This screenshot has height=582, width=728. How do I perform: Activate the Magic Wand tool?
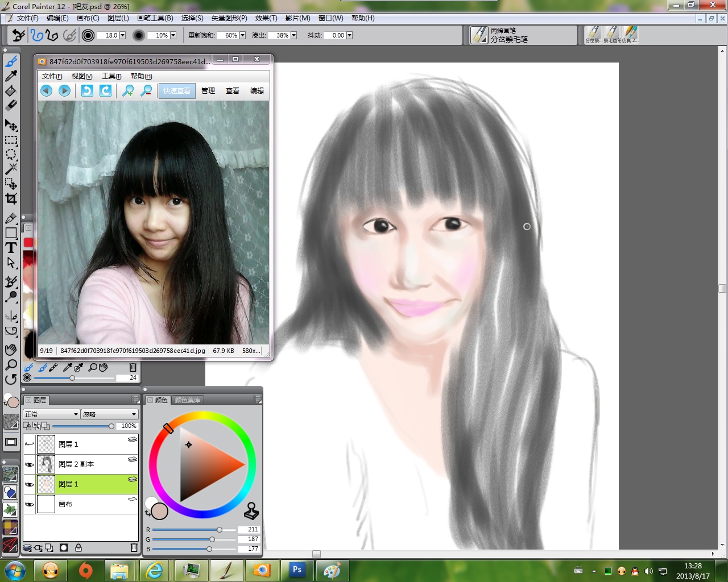click(11, 169)
